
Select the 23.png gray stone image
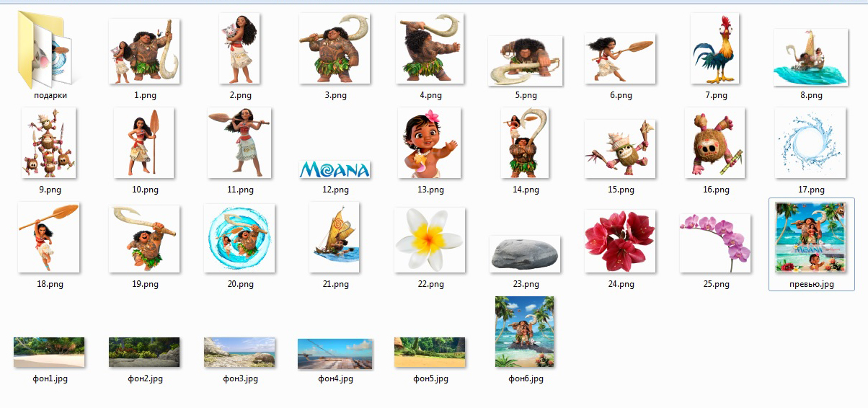(x=526, y=254)
